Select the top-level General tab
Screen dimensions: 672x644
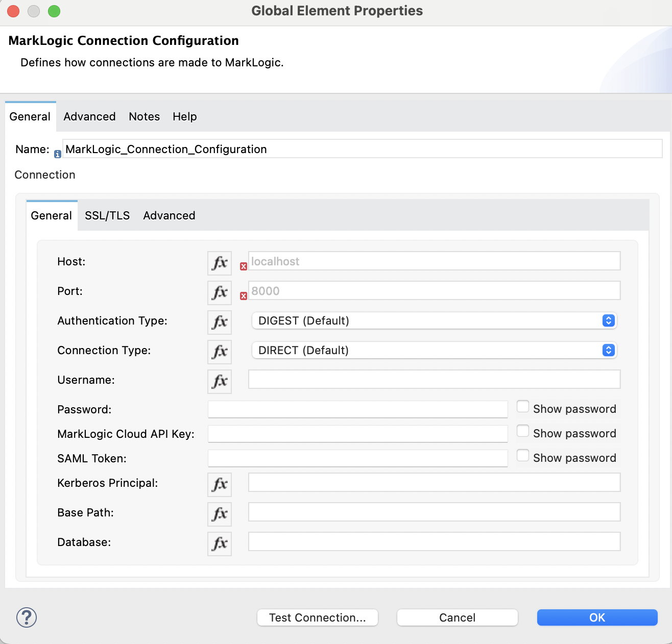pyautogui.click(x=30, y=117)
